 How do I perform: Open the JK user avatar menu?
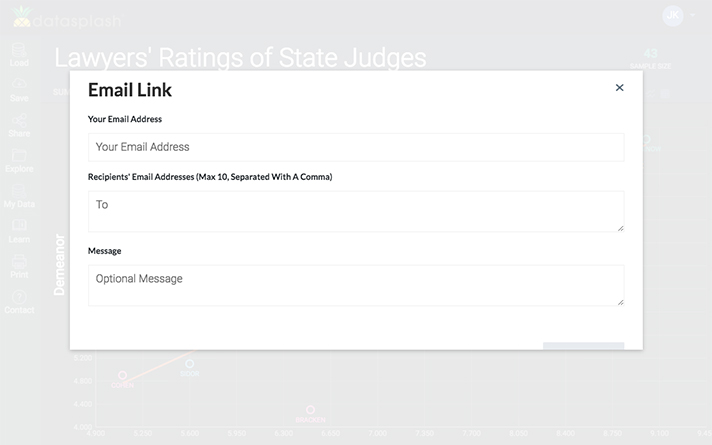tap(673, 16)
